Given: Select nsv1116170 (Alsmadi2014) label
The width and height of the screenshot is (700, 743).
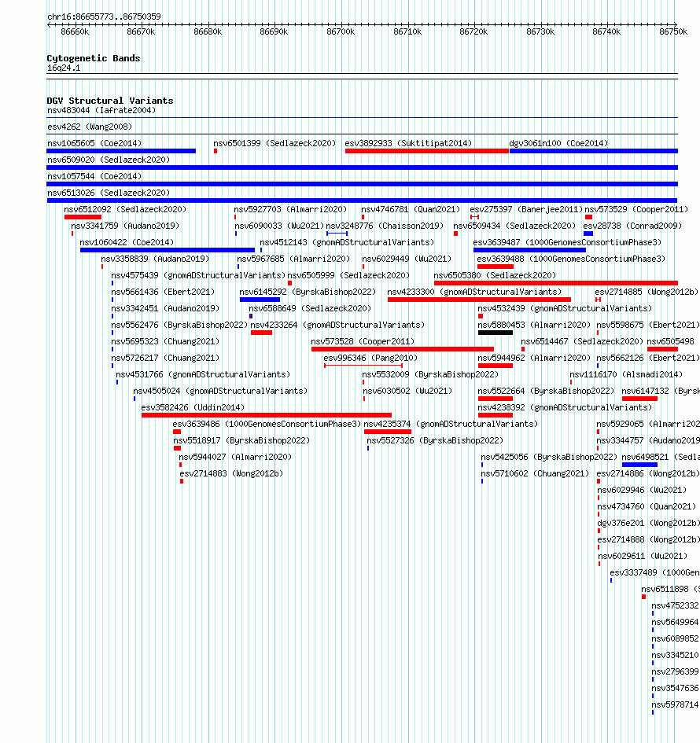Looking at the screenshot, I should pyautogui.click(x=626, y=375).
